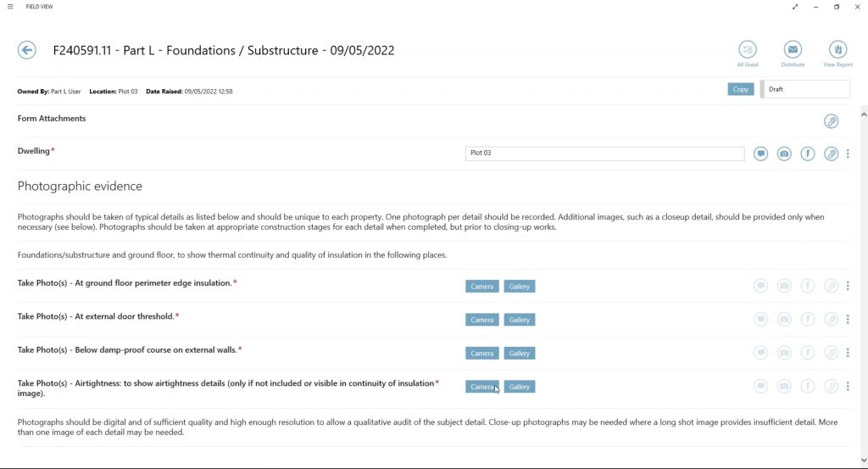868x469 pixels.
Task: Click Camera for external door threshold
Action: 481,320
